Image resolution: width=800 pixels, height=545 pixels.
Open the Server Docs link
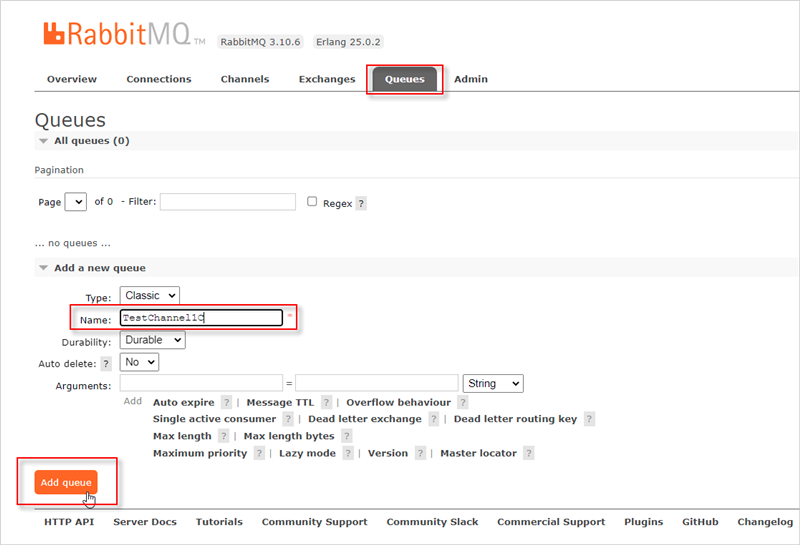(145, 522)
